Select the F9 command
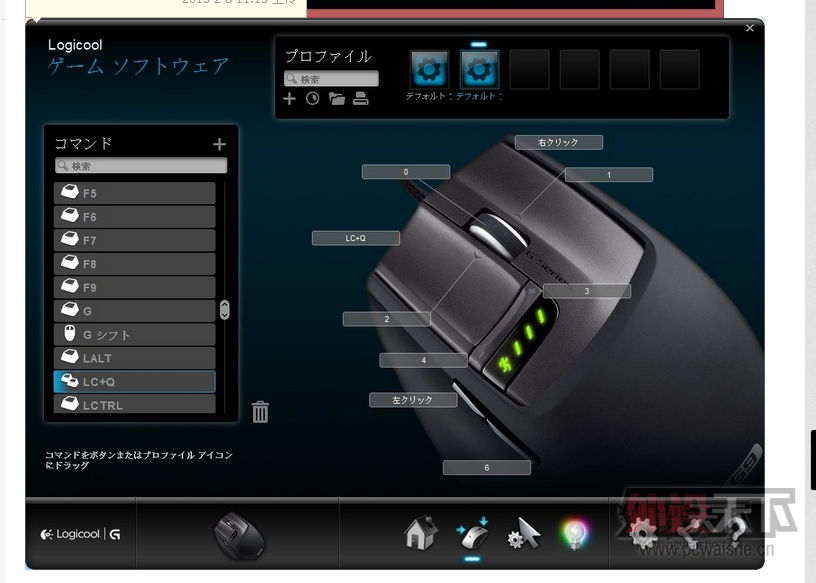 coord(135,287)
